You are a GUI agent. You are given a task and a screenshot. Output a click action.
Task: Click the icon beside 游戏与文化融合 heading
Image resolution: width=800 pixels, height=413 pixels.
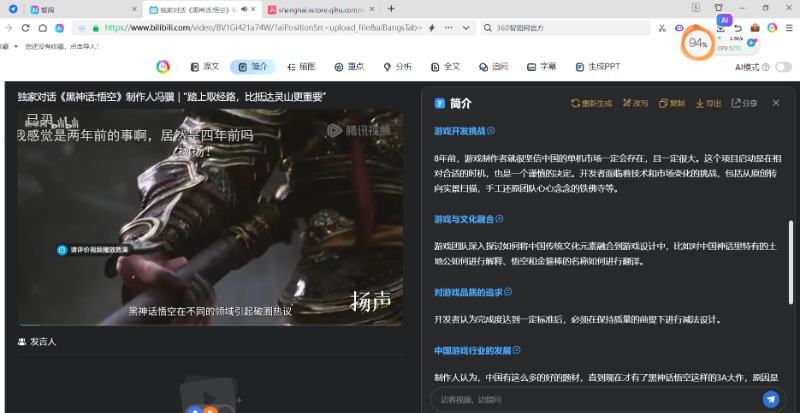(x=499, y=218)
